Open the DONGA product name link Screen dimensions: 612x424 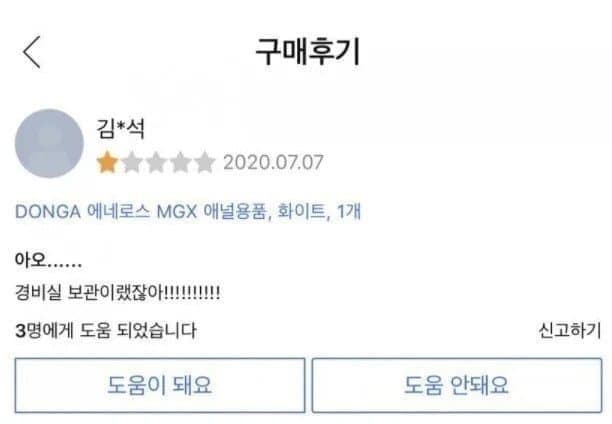188,212
